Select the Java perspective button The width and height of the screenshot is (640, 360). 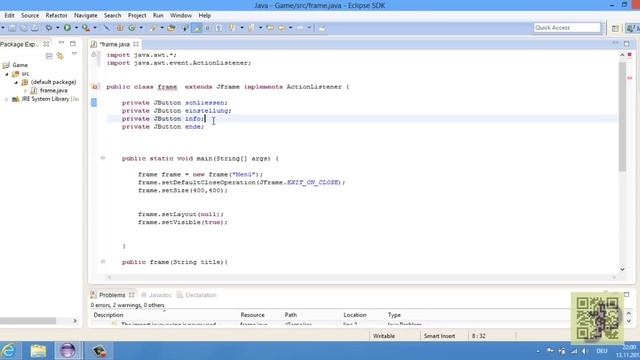633,28
